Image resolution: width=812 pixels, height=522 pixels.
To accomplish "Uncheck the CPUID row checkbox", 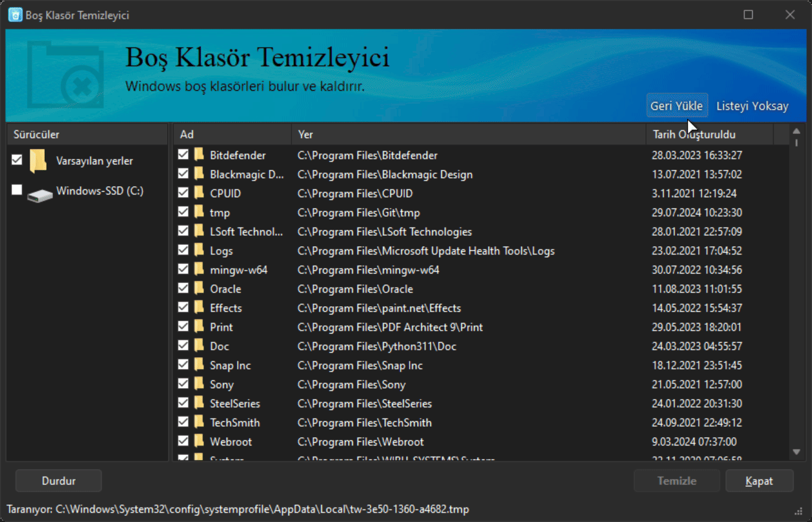I will [184, 193].
